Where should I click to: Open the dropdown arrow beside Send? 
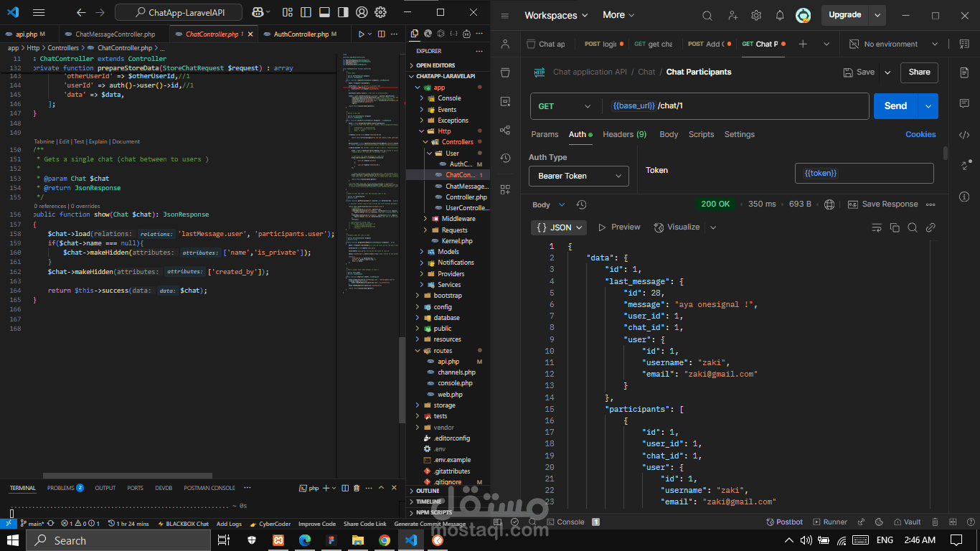click(x=928, y=106)
